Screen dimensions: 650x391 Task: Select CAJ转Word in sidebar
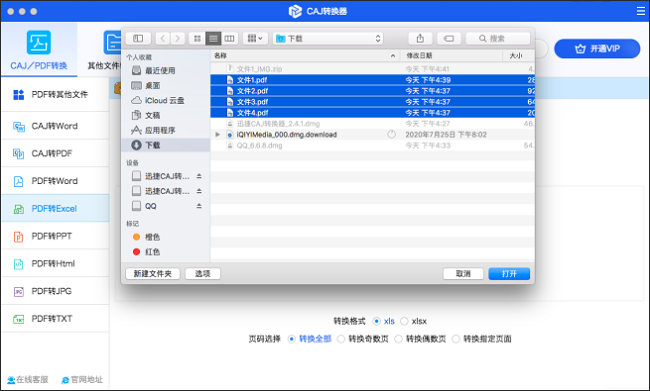click(55, 126)
